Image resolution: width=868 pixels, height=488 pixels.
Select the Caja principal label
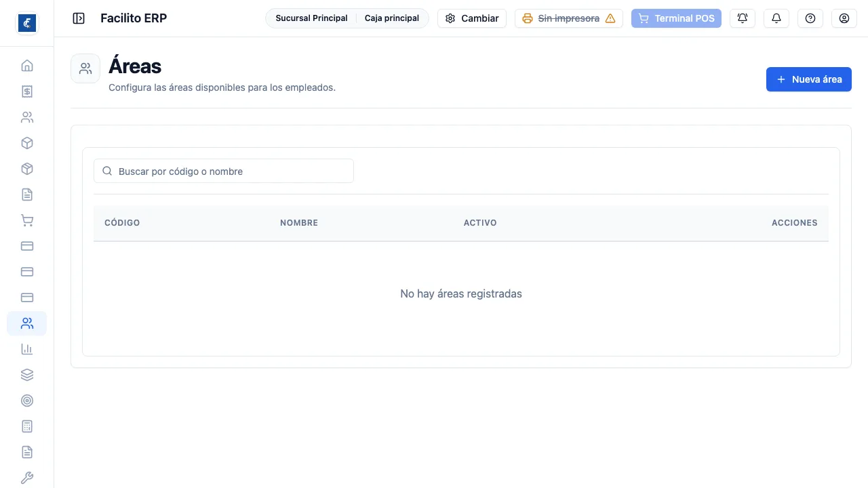[392, 18]
